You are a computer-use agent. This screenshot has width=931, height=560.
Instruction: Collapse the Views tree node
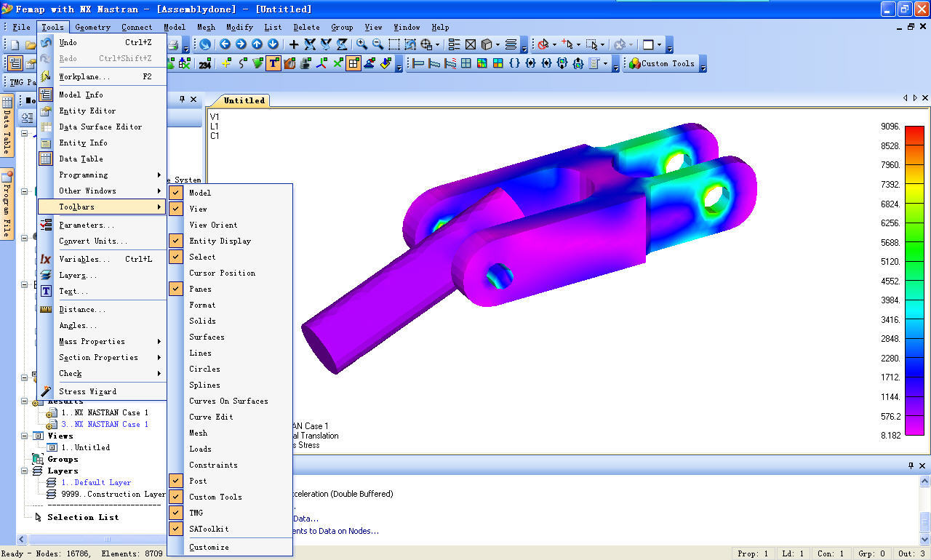24,436
